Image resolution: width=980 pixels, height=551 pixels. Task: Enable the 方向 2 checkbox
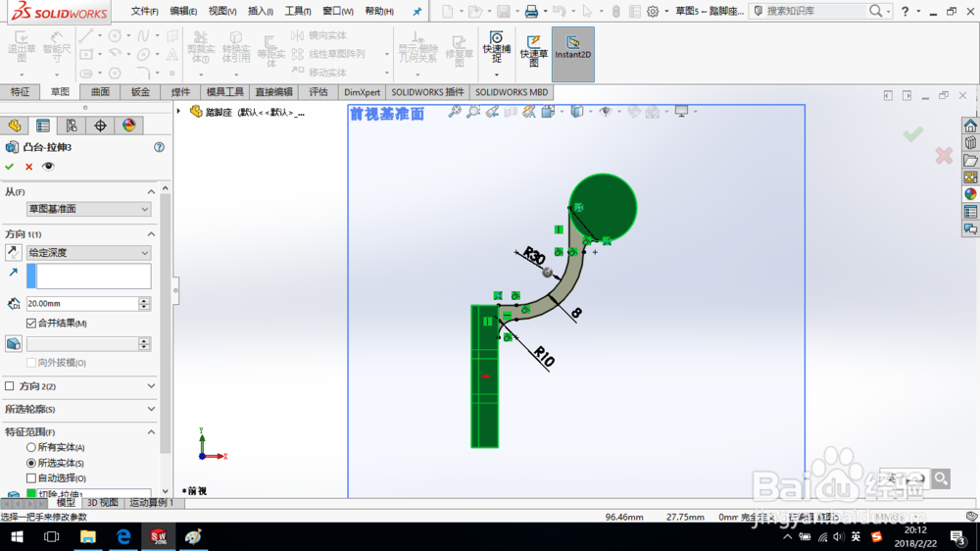(x=10, y=386)
